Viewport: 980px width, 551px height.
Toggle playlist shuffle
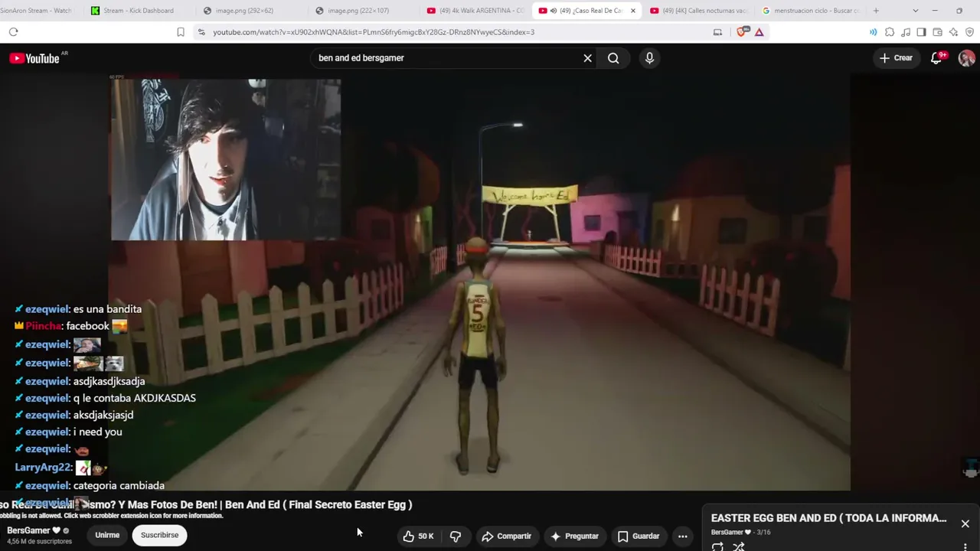[739, 547]
